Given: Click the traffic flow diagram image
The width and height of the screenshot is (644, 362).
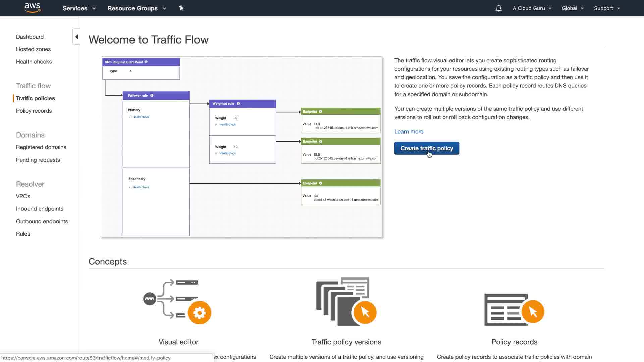Looking at the screenshot, I should click(241, 147).
